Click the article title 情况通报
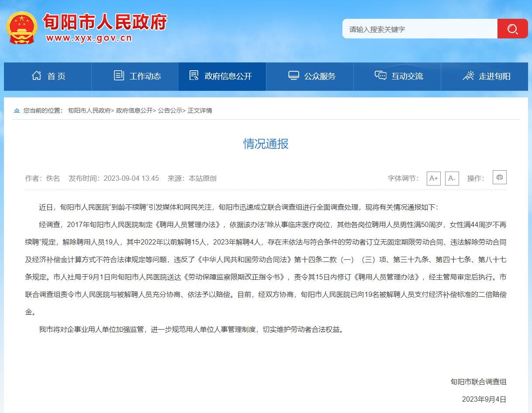Image resolution: width=532 pixels, height=413 pixels. [x=266, y=144]
